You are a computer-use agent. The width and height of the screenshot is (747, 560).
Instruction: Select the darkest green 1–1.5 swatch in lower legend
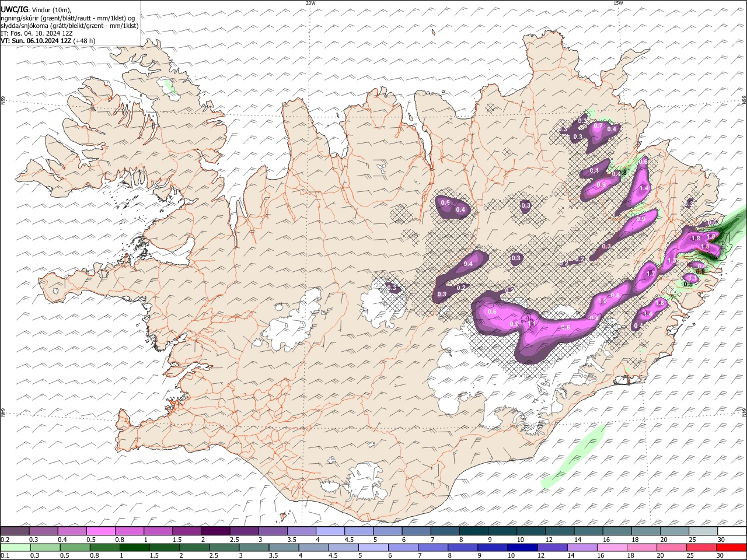pyautogui.click(x=135, y=548)
